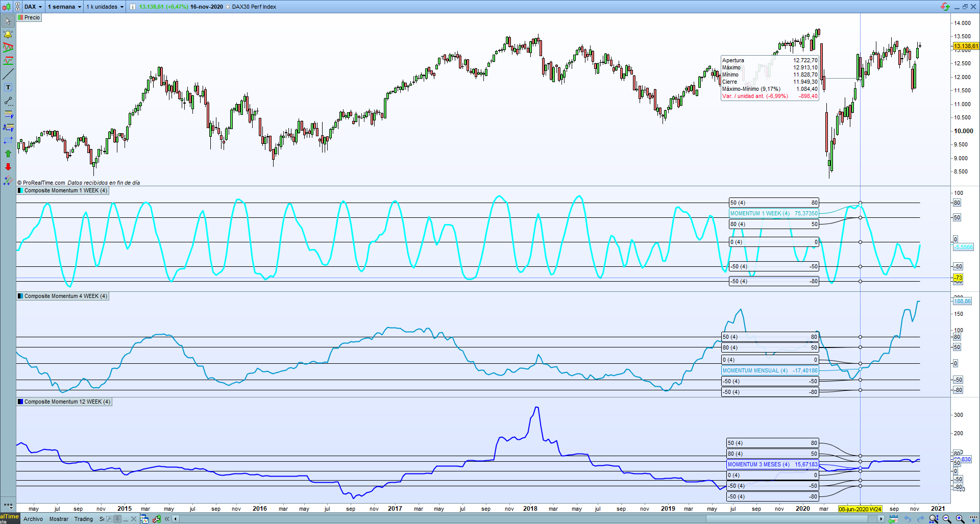Select the line drawing tool
The height and width of the screenshot is (524, 980).
point(8,74)
